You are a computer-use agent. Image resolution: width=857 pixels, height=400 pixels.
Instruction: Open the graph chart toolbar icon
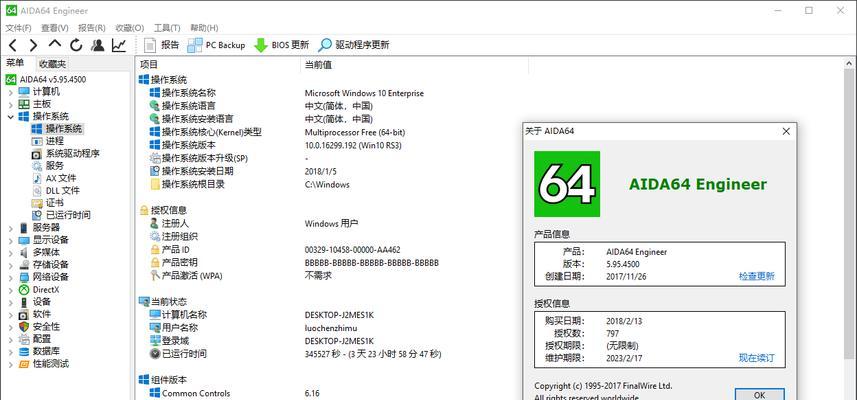coord(119,45)
